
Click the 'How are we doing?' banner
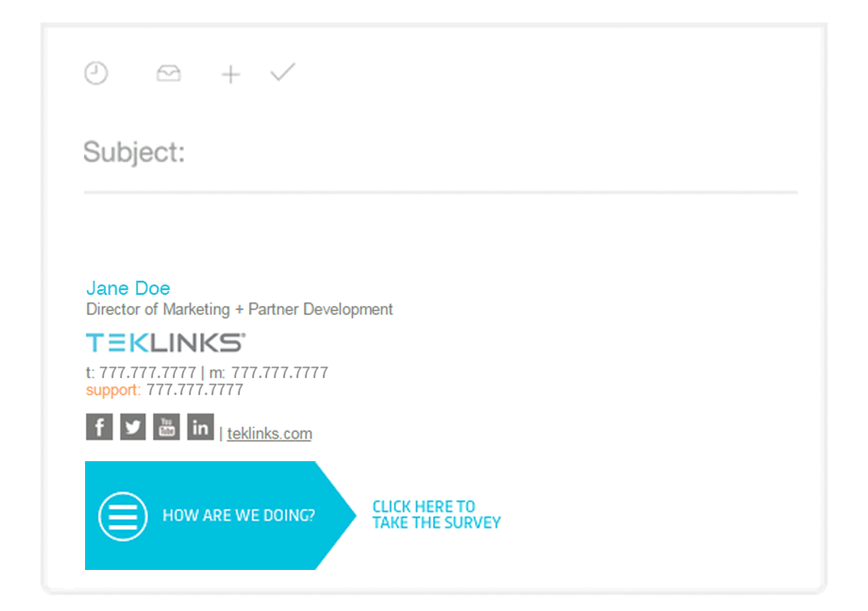tap(220, 516)
